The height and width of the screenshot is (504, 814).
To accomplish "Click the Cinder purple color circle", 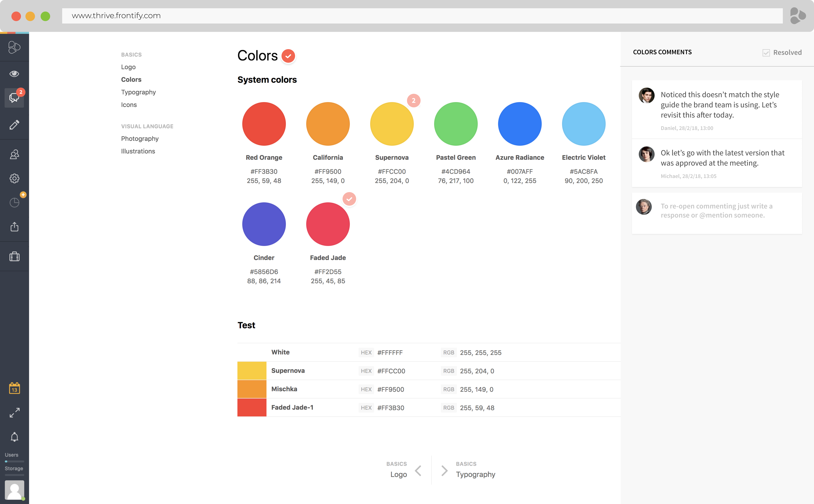I will (264, 224).
